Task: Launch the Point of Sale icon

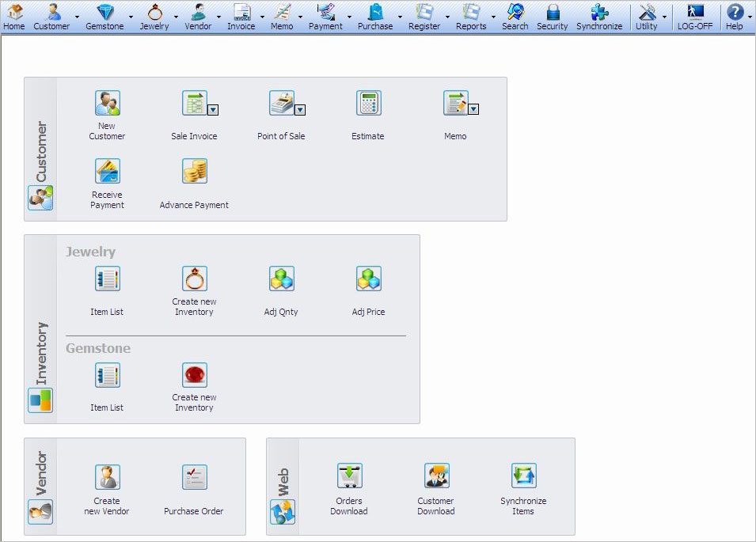Action: (282, 103)
